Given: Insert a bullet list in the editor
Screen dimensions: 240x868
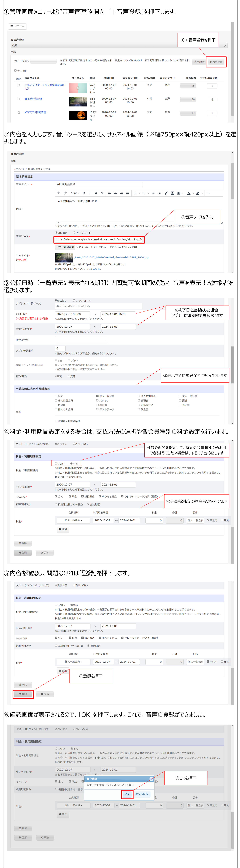Looking at the screenshot, I should tap(135, 193).
